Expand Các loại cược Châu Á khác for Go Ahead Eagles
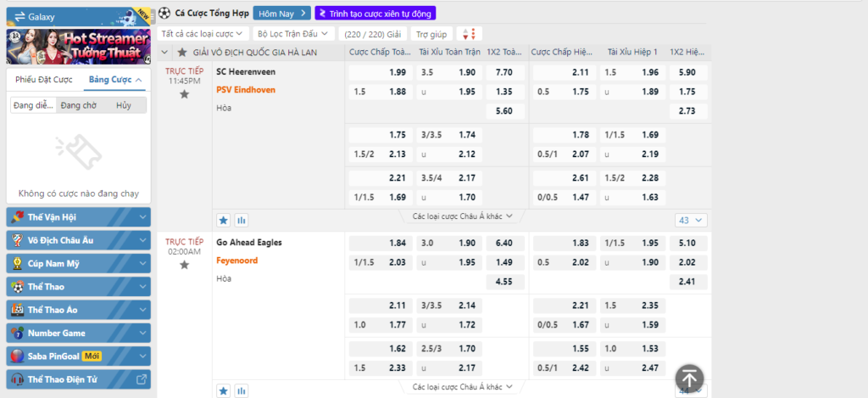Screen dimensions: 868x398 click(x=462, y=386)
